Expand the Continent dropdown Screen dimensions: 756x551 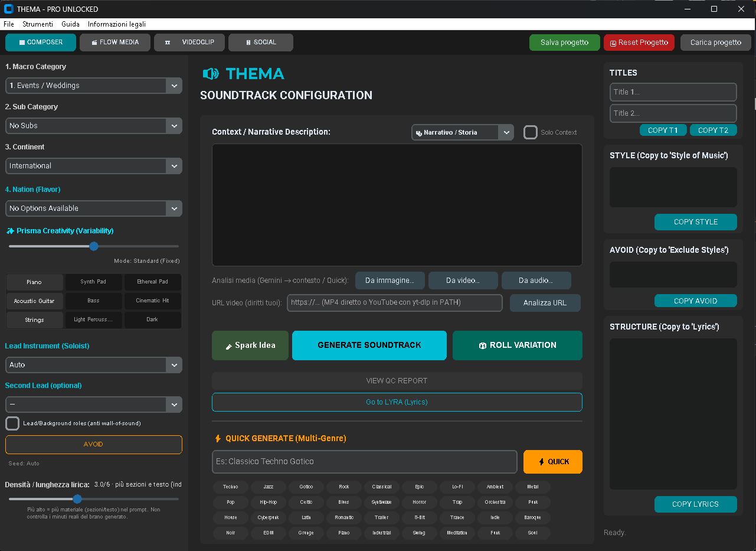pos(94,166)
